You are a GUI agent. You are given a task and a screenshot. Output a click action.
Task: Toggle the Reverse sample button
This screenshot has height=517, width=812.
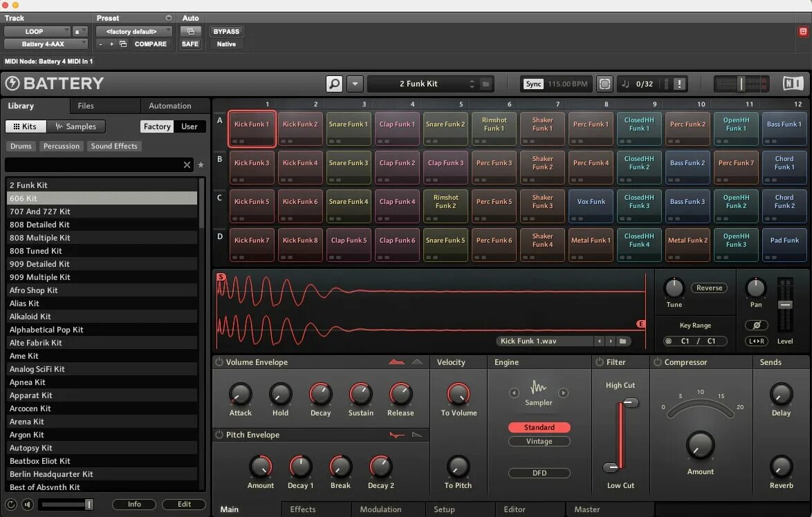(x=709, y=288)
